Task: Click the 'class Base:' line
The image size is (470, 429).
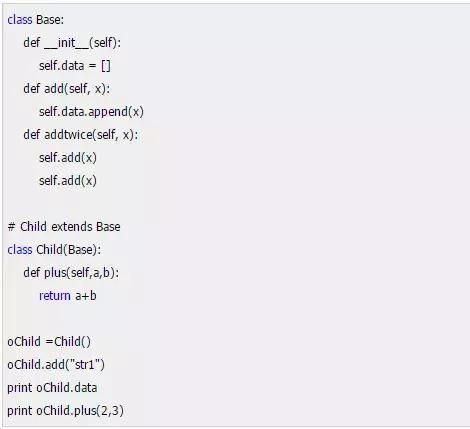Action: coord(35,20)
